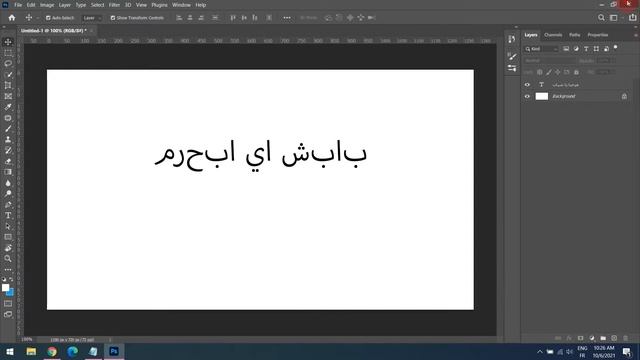Select the Zoom tool in the toolbox

tap(8, 258)
